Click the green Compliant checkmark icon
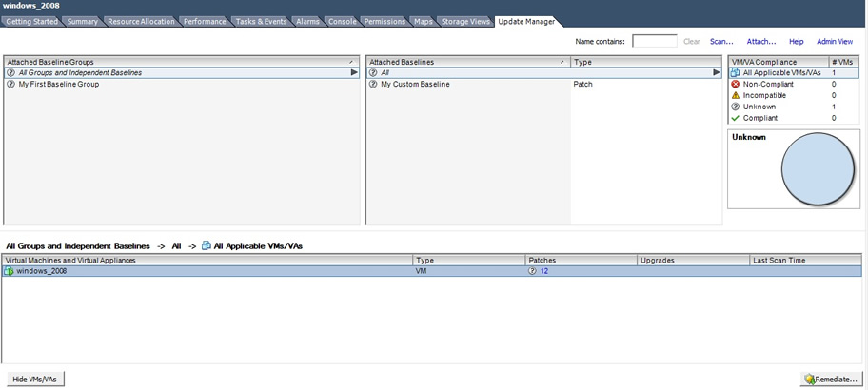 (x=735, y=118)
